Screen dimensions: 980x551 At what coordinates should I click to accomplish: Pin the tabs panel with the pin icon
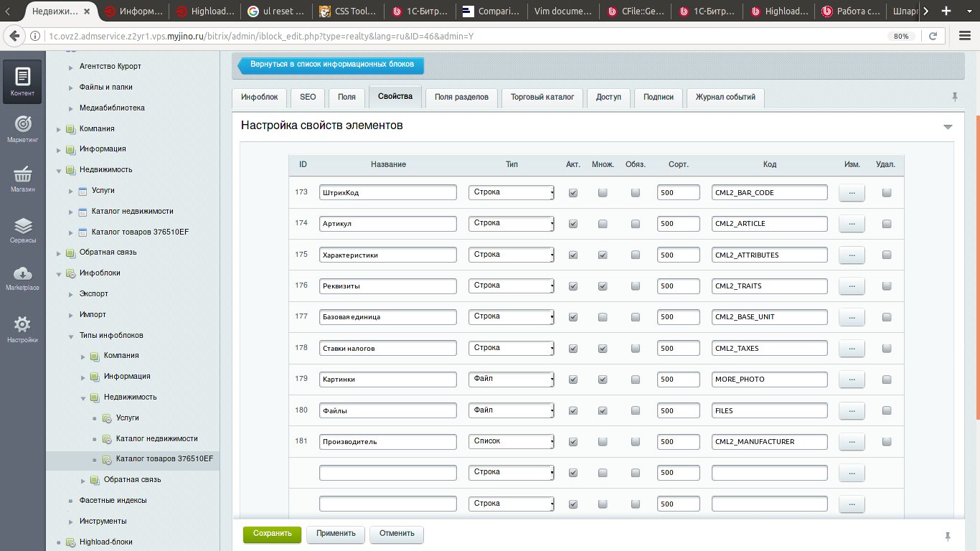pos(954,97)
